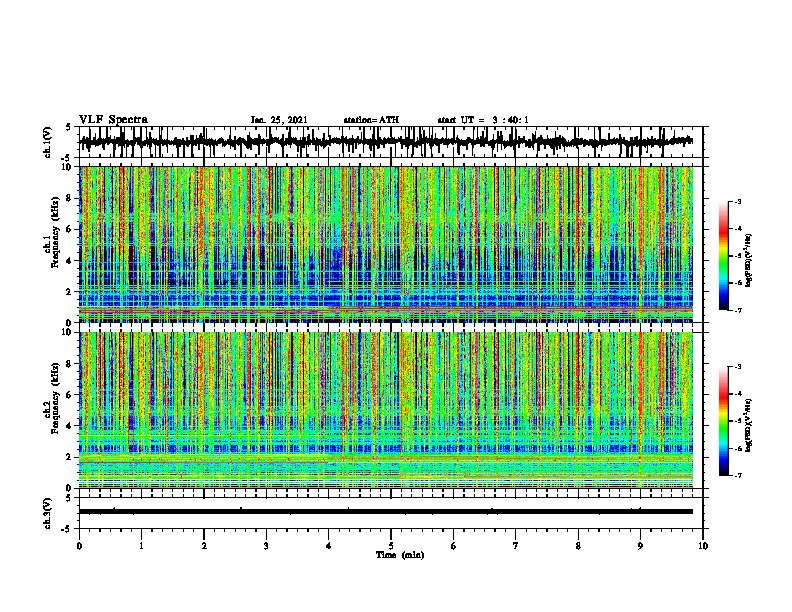The height and width of the screenshot is (612, 792).
Task: Click time axis tick label "10"
Action: (x=703, y=546)
